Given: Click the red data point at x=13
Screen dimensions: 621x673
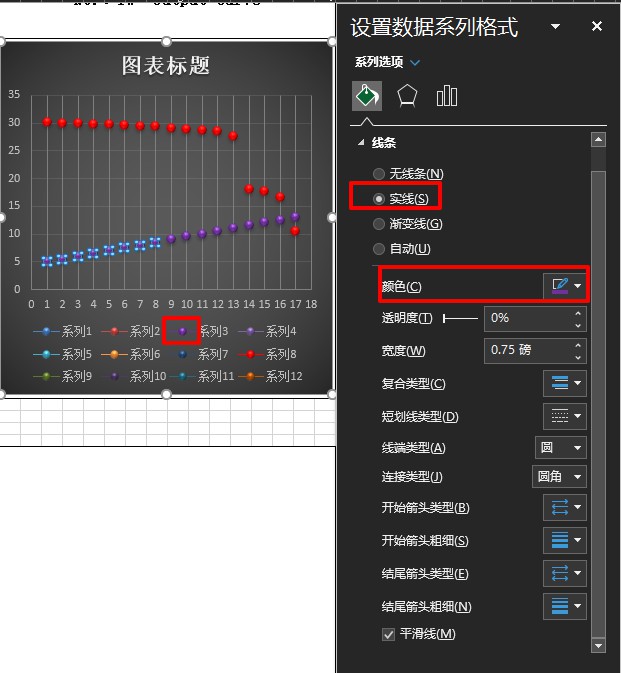Looking at the screenshot, I should (x=233, y=136).
